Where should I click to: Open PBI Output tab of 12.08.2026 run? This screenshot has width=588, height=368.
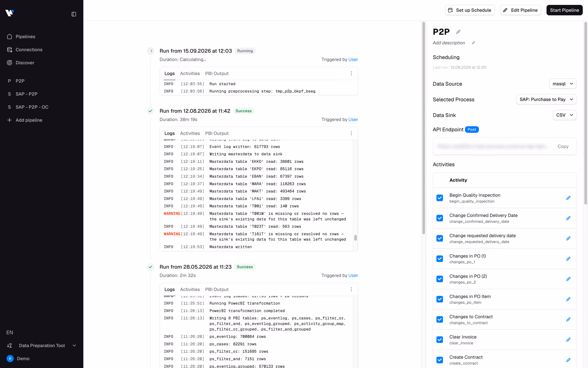click(x=217, y=133)
